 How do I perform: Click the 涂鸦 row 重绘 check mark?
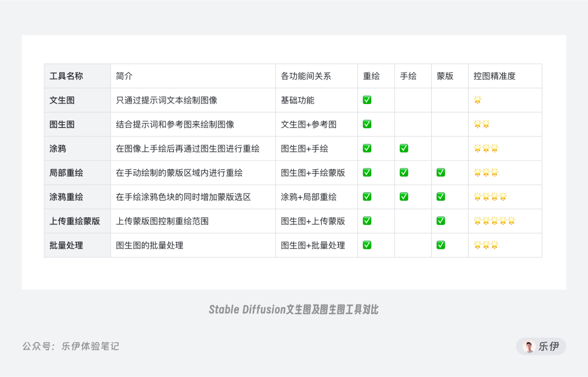[x=367, y=148]
